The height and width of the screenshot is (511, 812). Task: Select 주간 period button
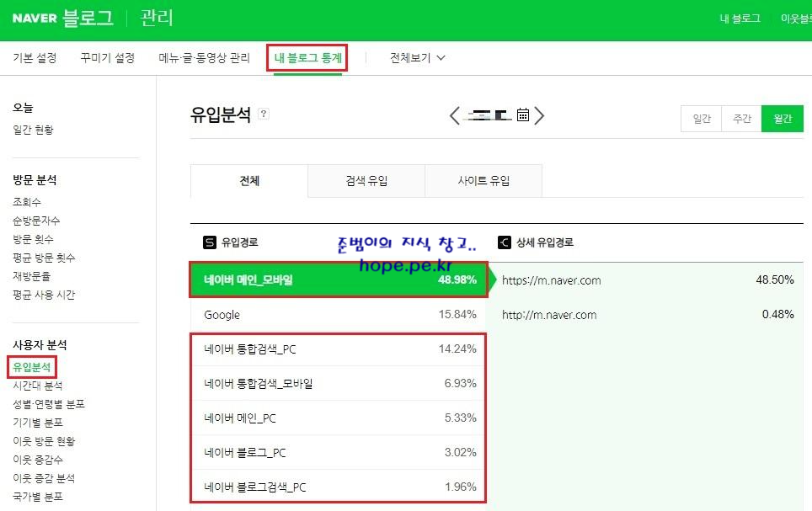tap(741, 119)
